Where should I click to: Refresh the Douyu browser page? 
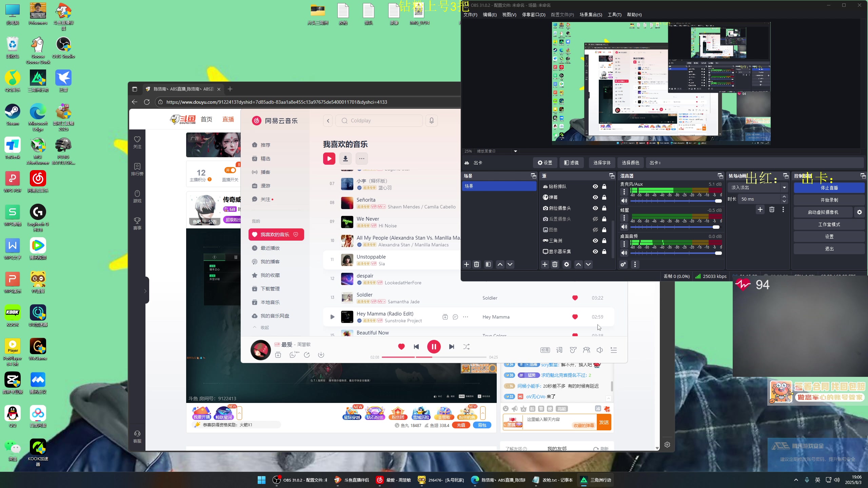tap(147, 102)
